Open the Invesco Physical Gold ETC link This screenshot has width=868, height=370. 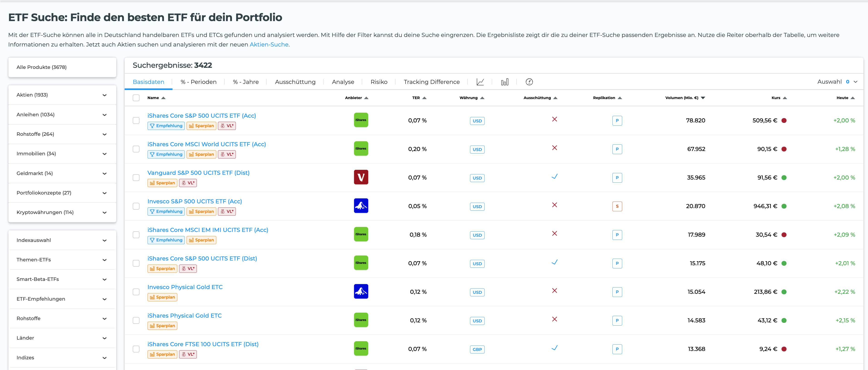click(x=185, y=287)
